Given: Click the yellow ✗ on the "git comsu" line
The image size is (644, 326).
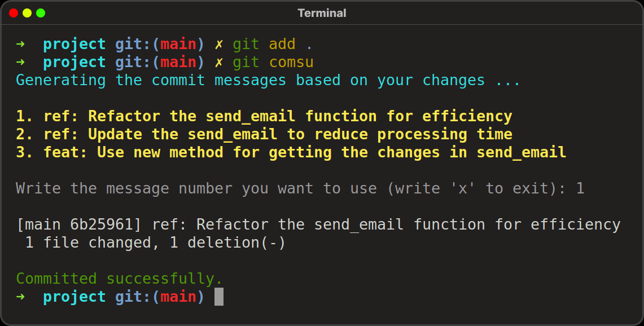Looking at the screenshot, I should click(x=219, y=62).
